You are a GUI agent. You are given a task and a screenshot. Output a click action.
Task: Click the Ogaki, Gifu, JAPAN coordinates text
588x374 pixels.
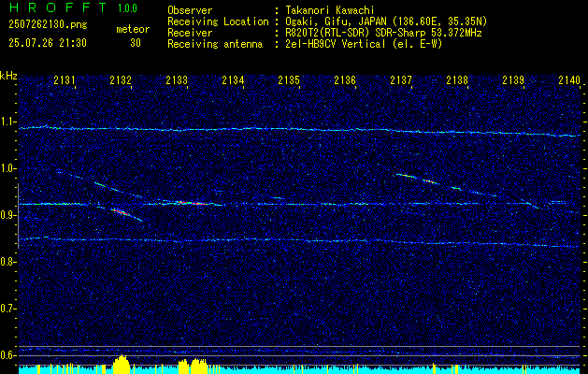point(385,22)
